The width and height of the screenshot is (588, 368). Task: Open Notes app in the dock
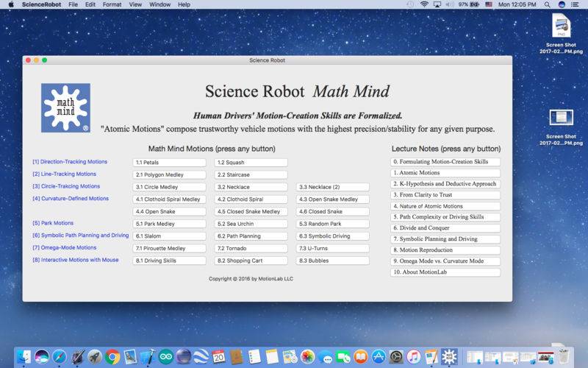coord(272,357)
